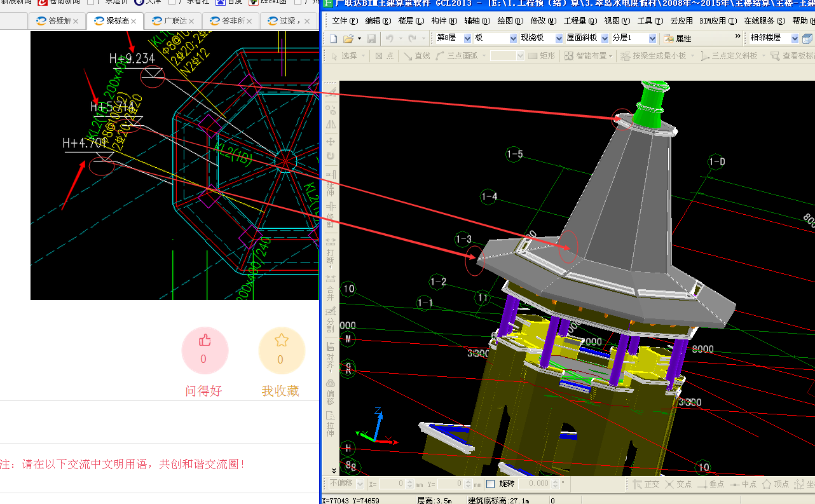Image resolution: width=815 pixels, height=504 pixels.
Task: Click the Y coordinate input field
Action: (x=450, y=484)
